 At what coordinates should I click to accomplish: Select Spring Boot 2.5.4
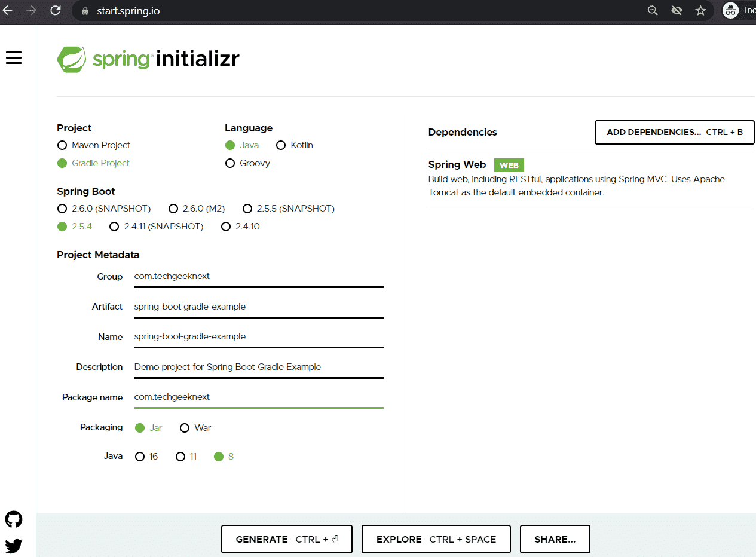pyautogui.click(x=75, y=227)
